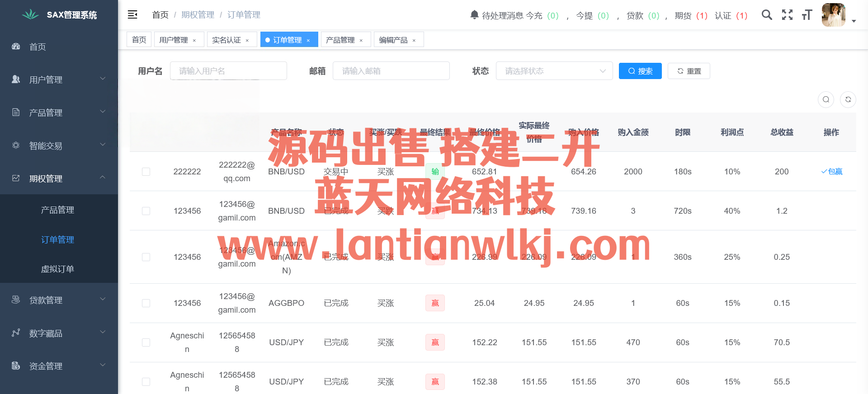
Task: Click the notification bell icon
Action: (474, 15)
